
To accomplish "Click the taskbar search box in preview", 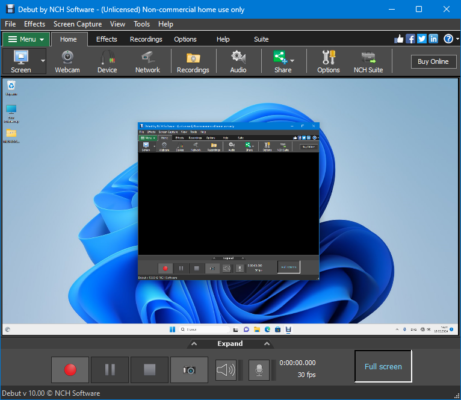I will (204, 329).
